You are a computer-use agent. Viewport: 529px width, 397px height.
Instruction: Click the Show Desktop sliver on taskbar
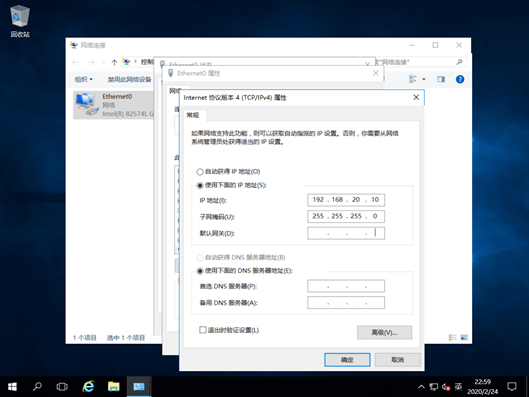click(x=527, y=387)
